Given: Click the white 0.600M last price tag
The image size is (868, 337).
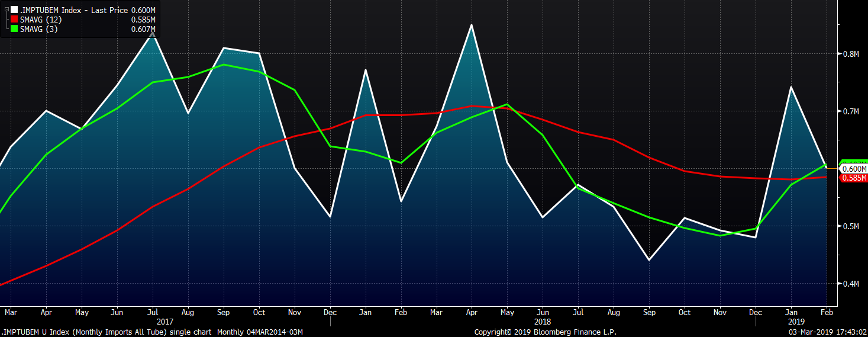Looking at the screenshot, I should click(x=854, y=169).
